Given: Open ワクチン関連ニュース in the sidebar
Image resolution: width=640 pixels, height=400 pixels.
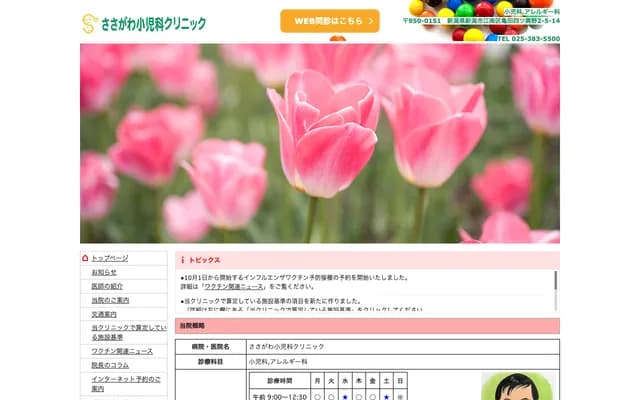Looking at the screenshot, I should [x=122, y=351].
